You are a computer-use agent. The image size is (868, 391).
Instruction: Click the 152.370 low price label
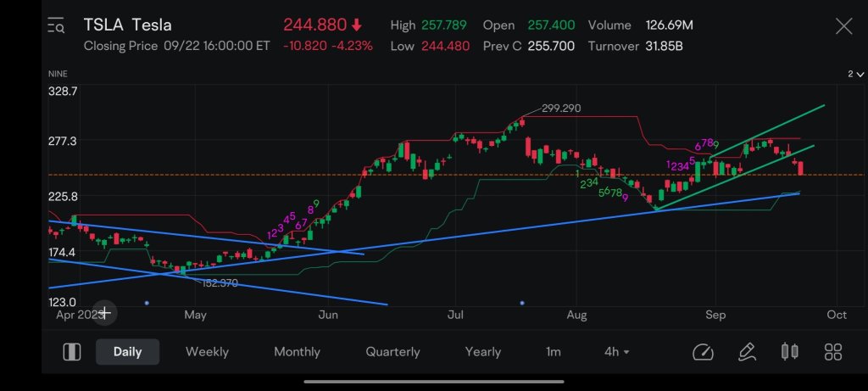tap(220, 283)
